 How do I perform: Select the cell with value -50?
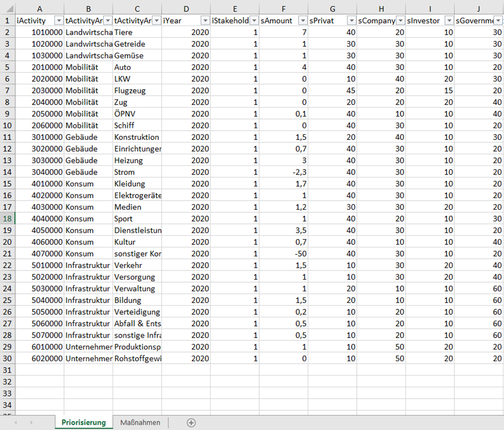pos(284,253)
